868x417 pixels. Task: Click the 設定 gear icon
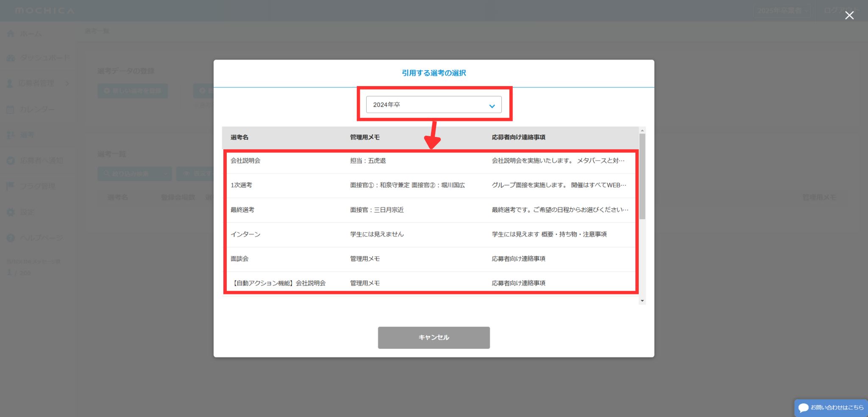[11, 212]
